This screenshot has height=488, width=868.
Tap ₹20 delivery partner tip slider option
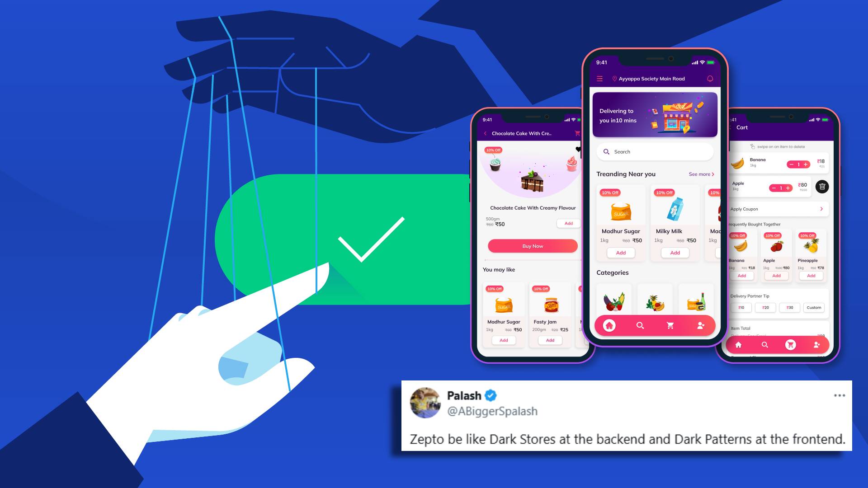click(x=765, y=308)
